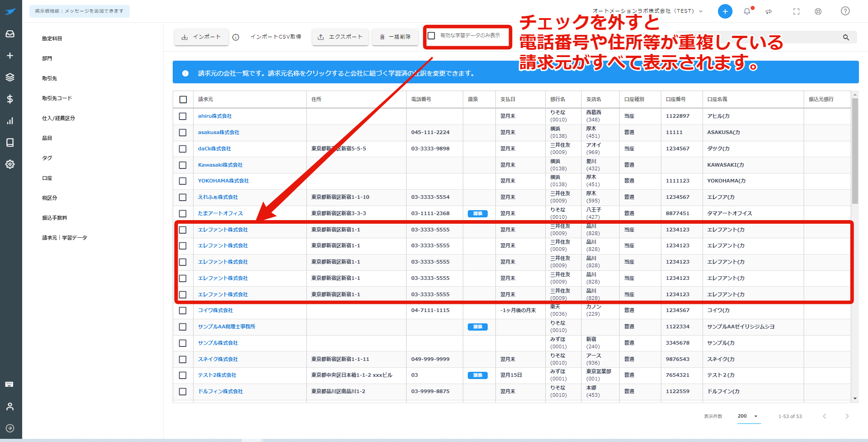Click インポートCSV取得 link
The height and width of the screenshot is (442, 868).
276,37
